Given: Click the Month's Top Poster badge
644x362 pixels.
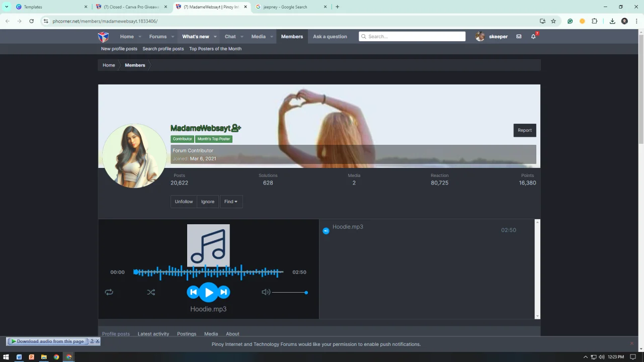Looking at the screenshot, I should click(214, 139).
